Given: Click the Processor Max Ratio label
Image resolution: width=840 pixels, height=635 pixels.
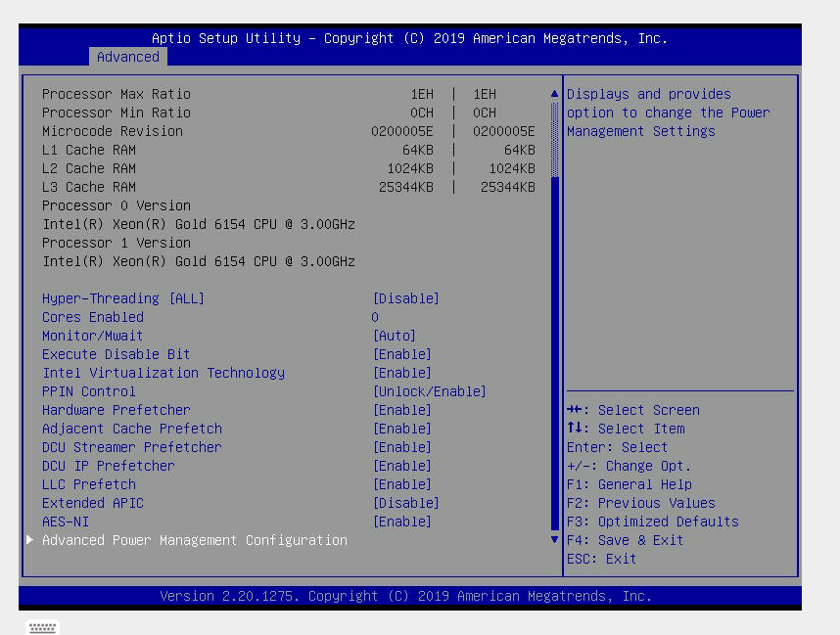Looking at the screenshot, I should click(117, 94).
